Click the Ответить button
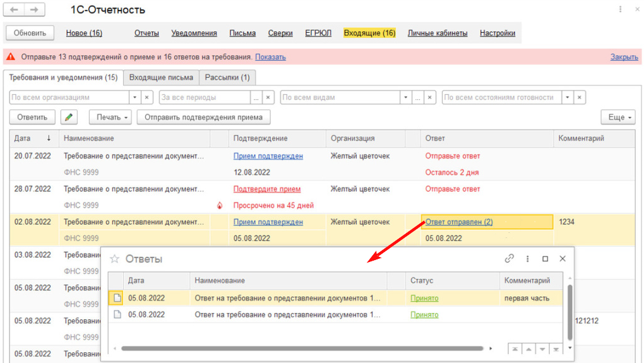 pos(32,117)
